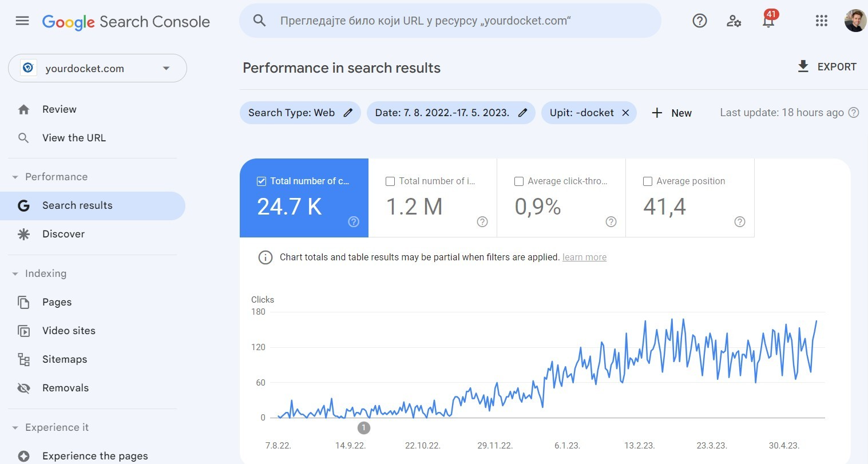Add a New filter
The image size is (868, 464).
click(x=672, y=113)
